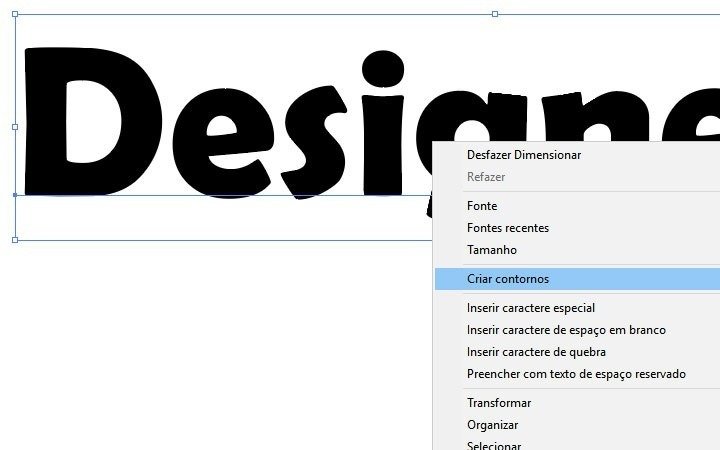
Task: Click middle-left bounding box handle
Action: tap(15, 127)
